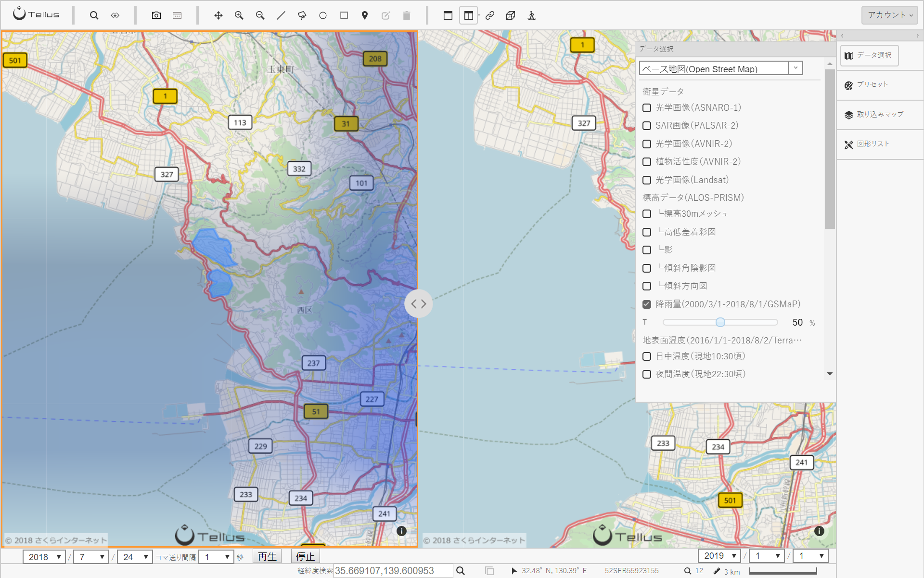Click the 停止 stop button
Image resolution: width=924 pixels, height=578 pixels.
(x=305, y=557)
